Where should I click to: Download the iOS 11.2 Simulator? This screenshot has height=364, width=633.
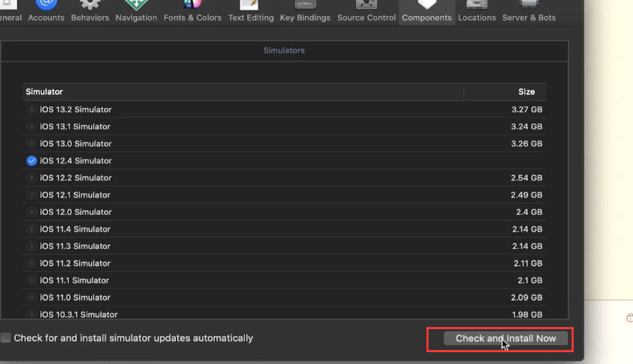tap(31, 263)
